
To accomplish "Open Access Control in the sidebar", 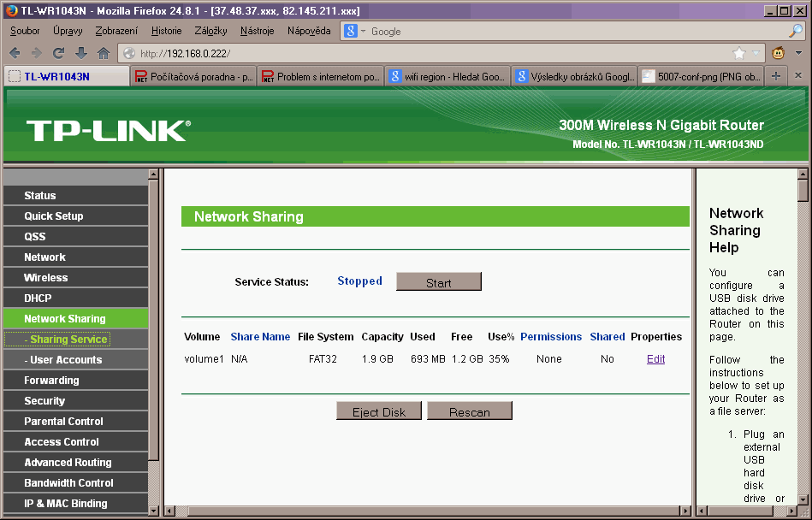I will [75, 442].
